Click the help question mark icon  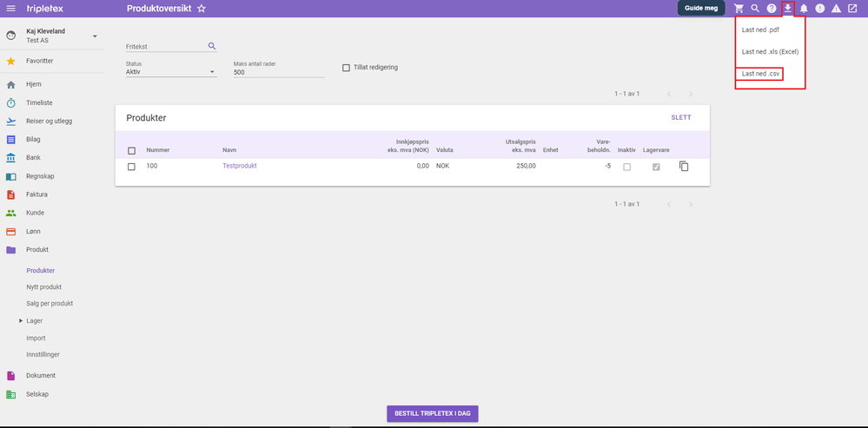[x=772, y=9]
